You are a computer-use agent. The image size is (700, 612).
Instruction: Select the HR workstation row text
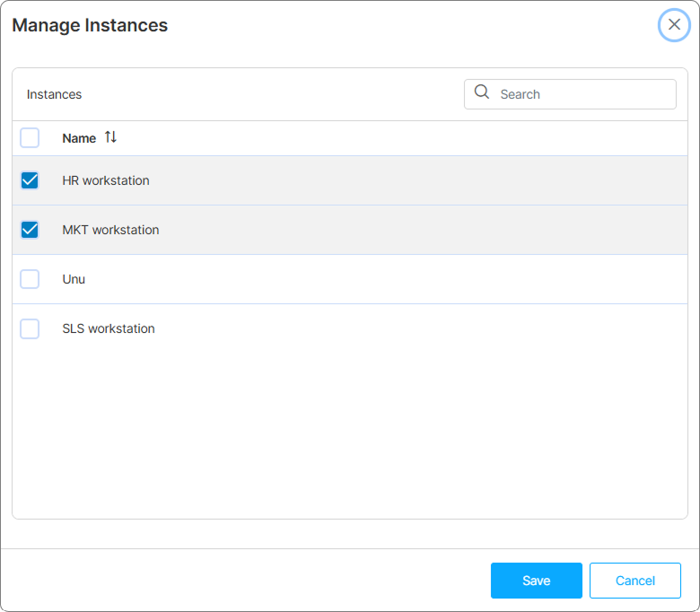point(106,180)
